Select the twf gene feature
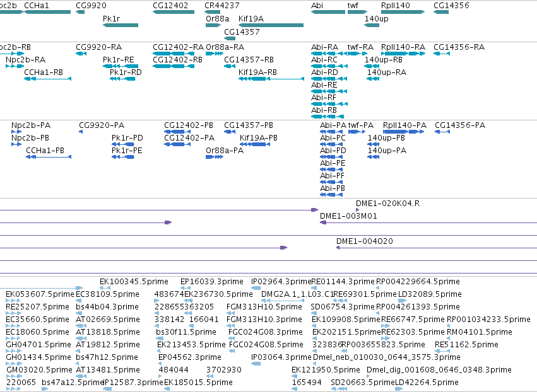The width and height of the screenshot is (537, 392). (358, 12)
